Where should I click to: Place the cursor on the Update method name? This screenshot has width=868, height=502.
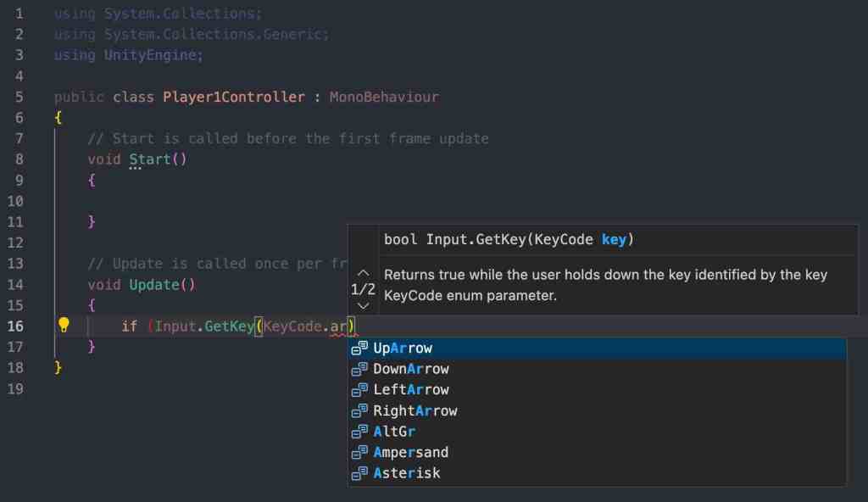click(x=153, y=285)
